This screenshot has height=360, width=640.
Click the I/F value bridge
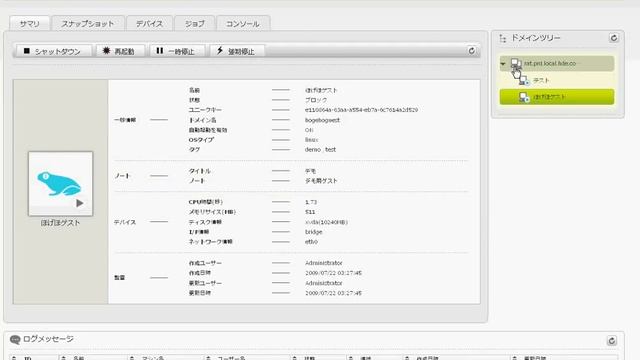[x=313, y=232]
